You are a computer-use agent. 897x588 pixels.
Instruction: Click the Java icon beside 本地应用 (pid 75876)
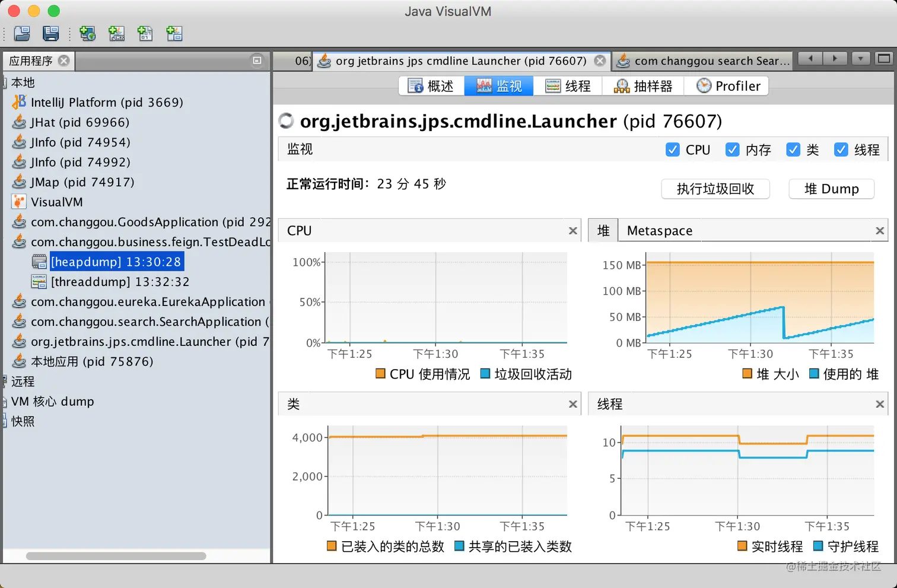point(20,361)
